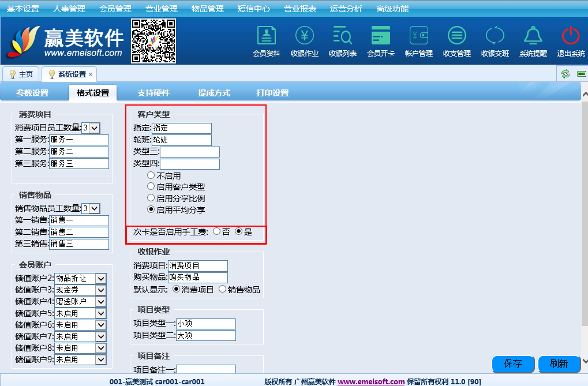
Task: Choose 否 for 次卡是否启用手工费
Action: 217,232
